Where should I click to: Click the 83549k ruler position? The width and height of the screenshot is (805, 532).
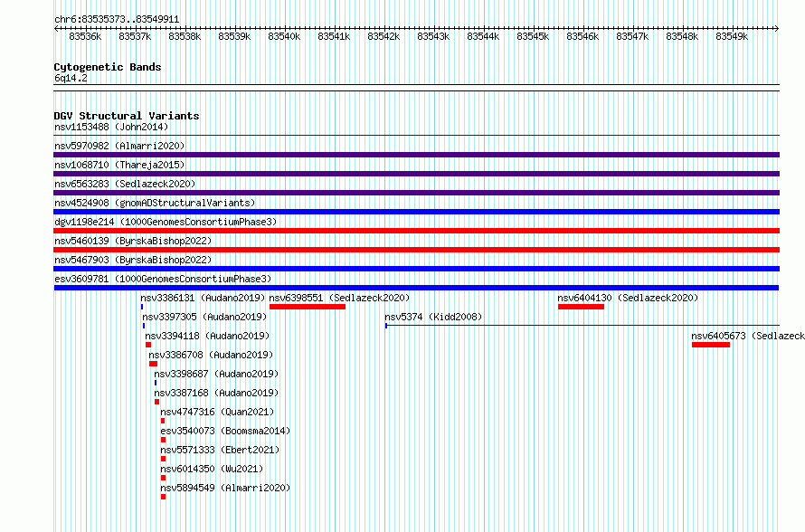point(732,36)
